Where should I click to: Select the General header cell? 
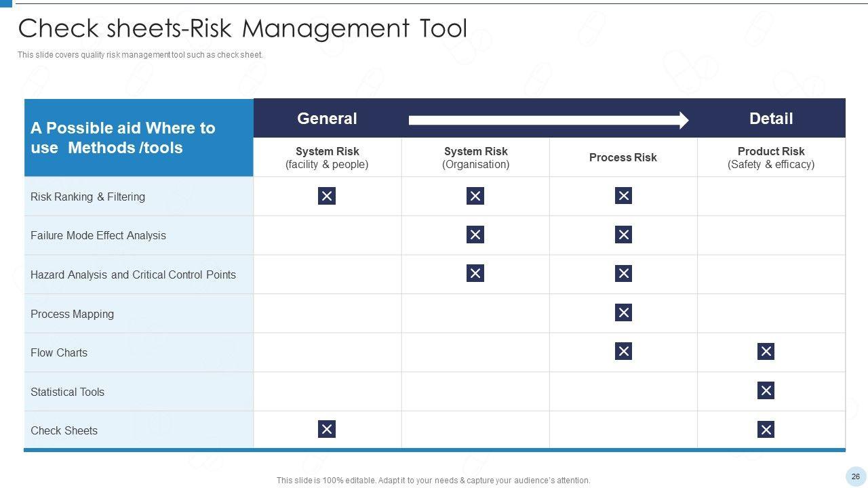pyautogui.click(x=327, y=119)
